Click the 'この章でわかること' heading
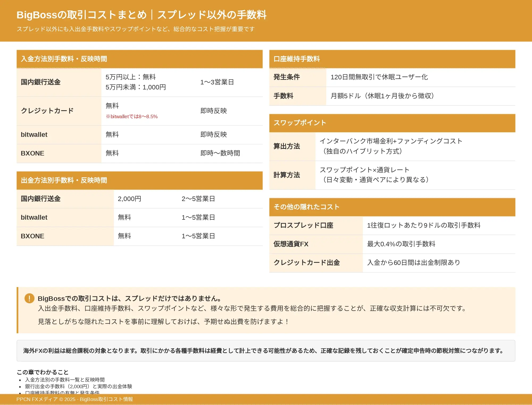Screen dimensions: 532x405 coord(43,372)
